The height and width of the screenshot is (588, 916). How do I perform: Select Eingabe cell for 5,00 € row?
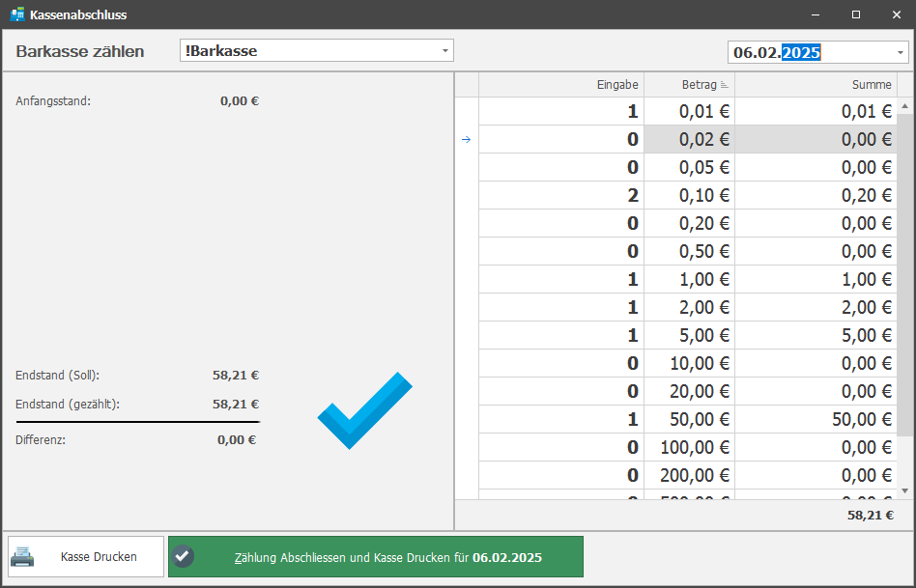[x=561, y=336]
